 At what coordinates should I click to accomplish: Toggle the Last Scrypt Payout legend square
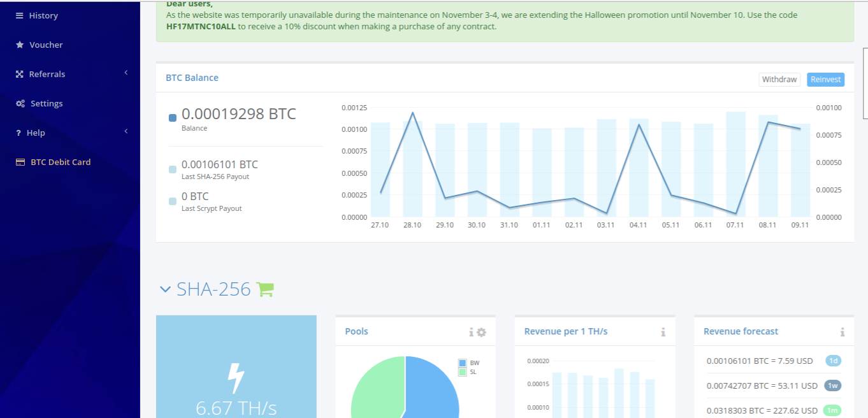tap(173, 201)
